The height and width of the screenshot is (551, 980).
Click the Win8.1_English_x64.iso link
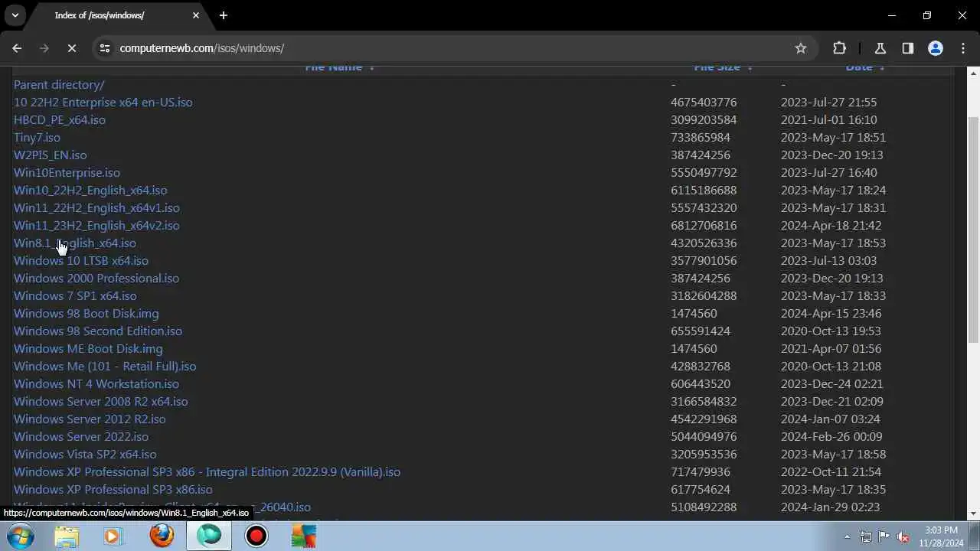(x=75, y=243)
